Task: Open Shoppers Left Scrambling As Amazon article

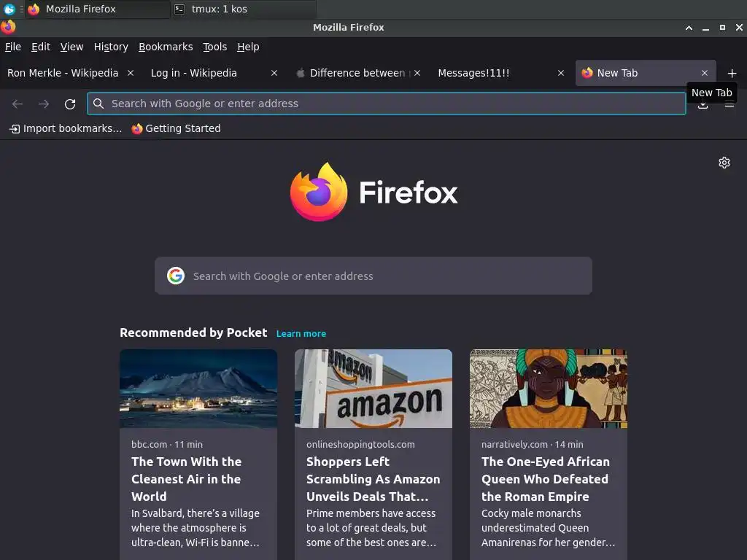Action: click(373, 479)
